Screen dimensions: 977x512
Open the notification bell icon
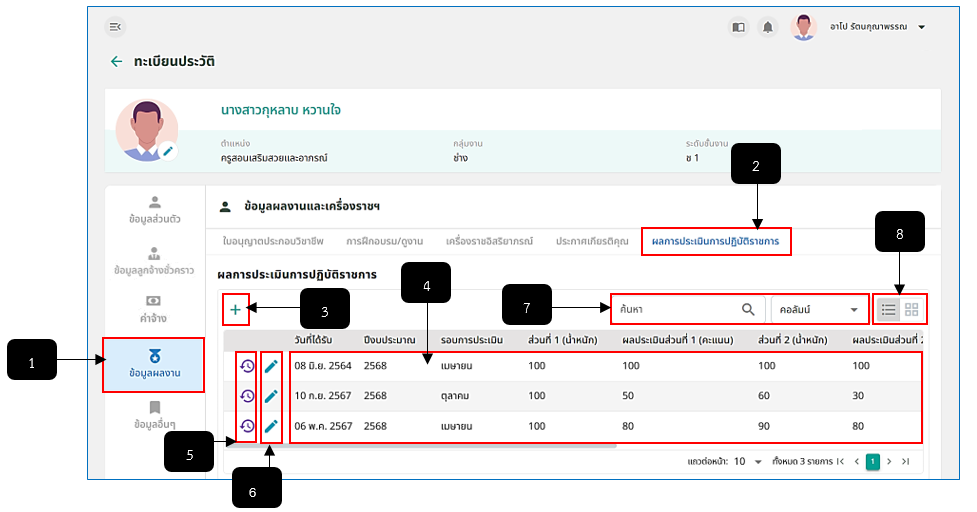(x=768, y=27)
